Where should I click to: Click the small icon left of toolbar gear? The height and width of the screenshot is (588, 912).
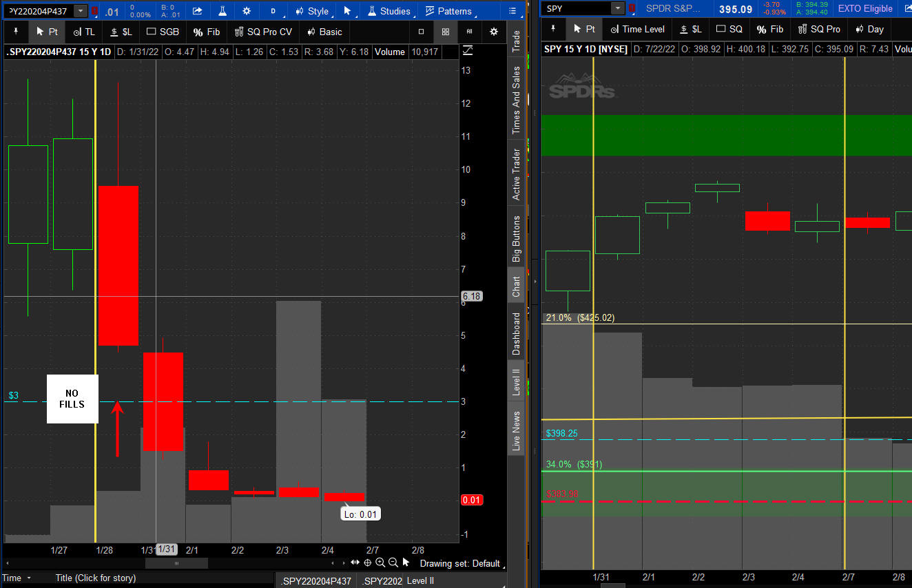[470, 32]
